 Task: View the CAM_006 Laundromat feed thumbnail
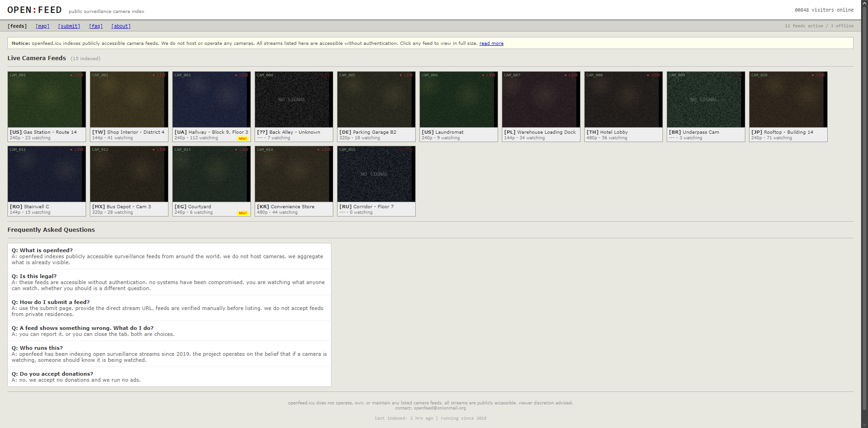[459, 99]
